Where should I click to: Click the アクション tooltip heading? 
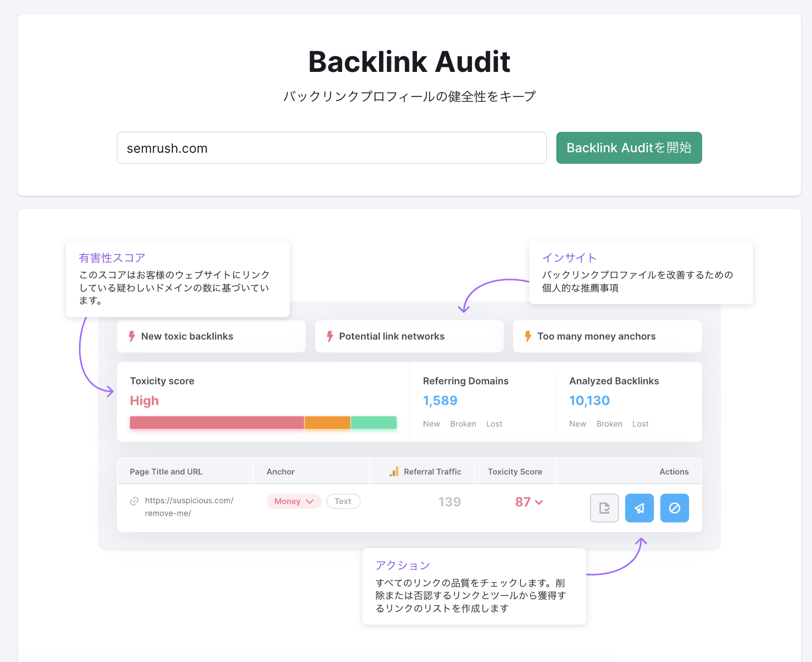[x=403, y=566]
